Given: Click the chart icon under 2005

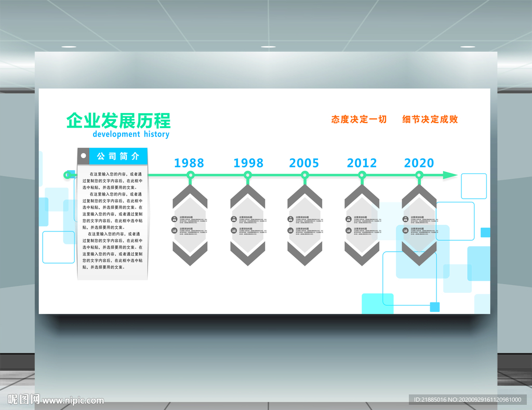Looking at the screenshot, I should (290, 230).
